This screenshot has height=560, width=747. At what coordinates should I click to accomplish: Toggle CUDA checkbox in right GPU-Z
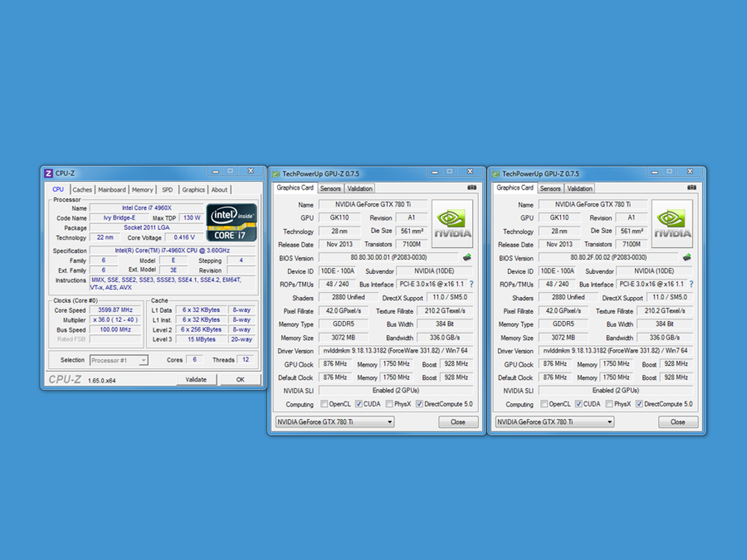[x=579, y=404]
